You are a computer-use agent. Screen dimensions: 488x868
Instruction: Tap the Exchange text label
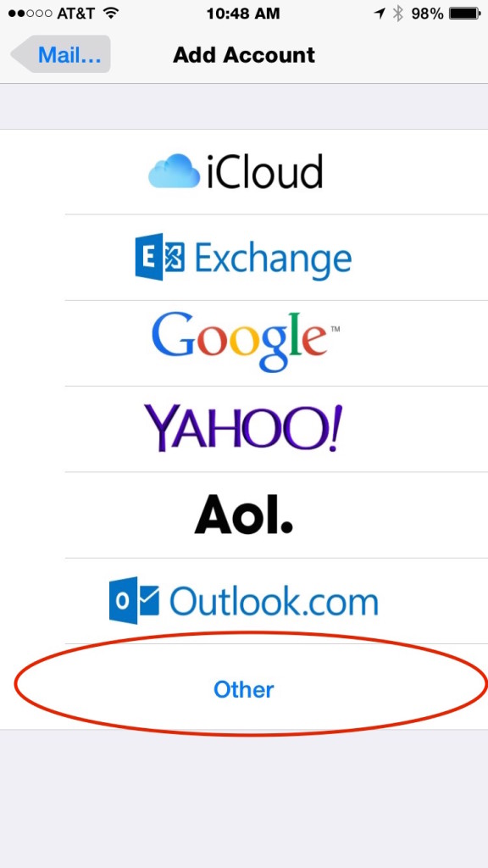click(273, 259)
